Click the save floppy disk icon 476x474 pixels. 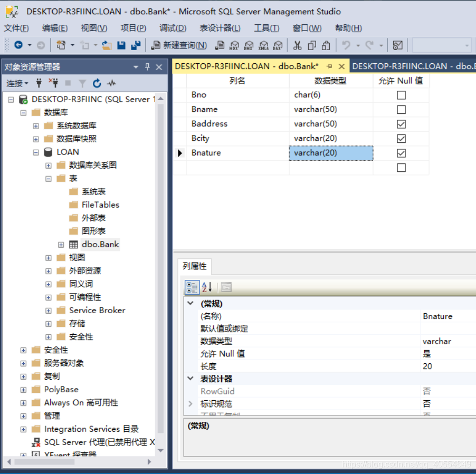coord(121,45)
